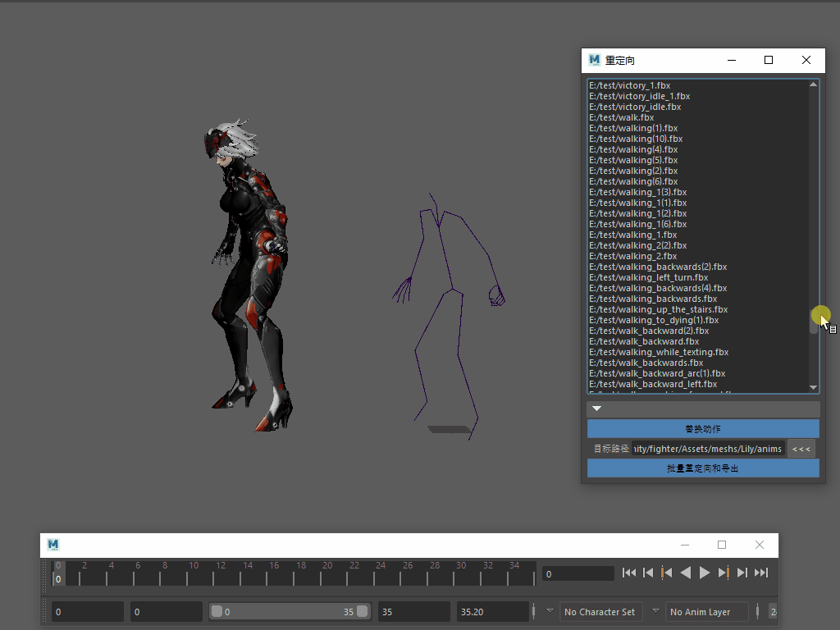Click the current frame number field
The width and height of the screenshot is (840, 630).
point(578,573)
